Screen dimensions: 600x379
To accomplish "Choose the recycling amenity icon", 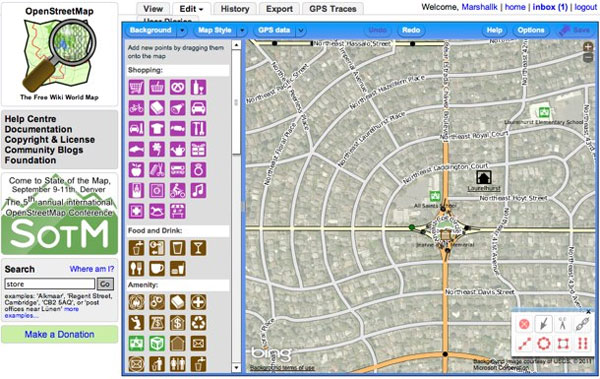I will pos(198,323).
